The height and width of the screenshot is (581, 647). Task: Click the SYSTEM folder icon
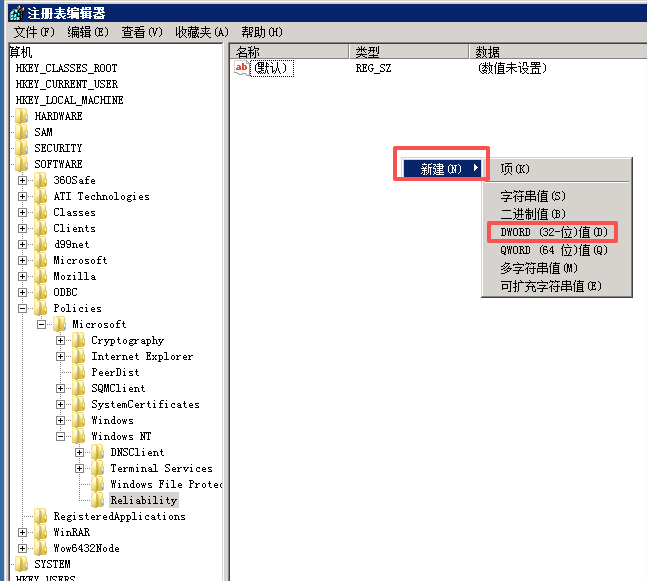point(21,564)
